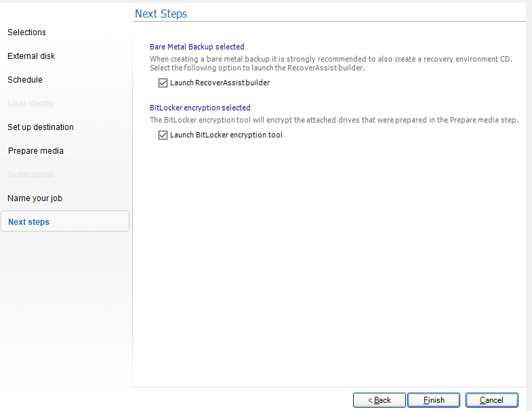Untick the BitLocker encryption tool checkbox box
The image size is (532, 411).
pyautogui.click(x=163, y=135)
